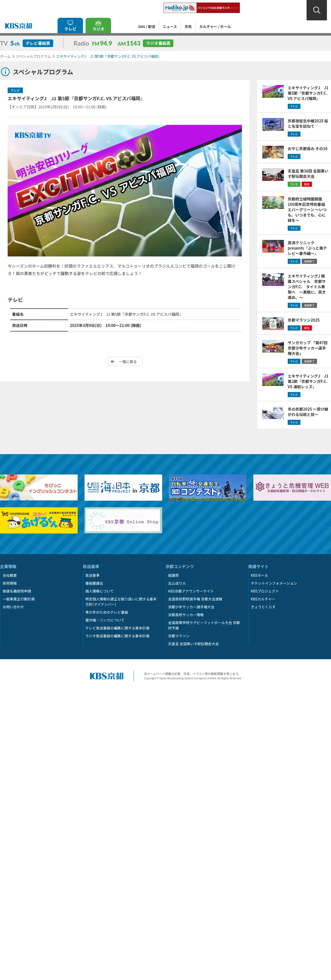
Task: Open KBSホール footer link
Action: click(259, 575)
